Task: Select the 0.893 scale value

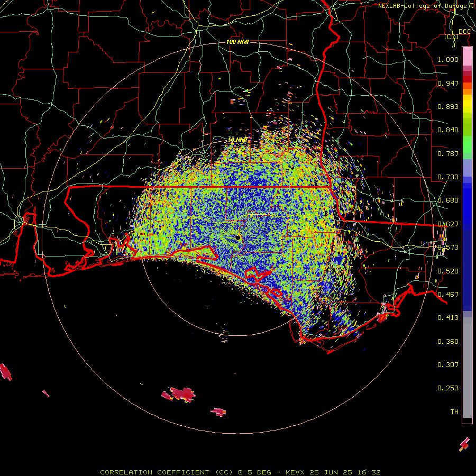Action: tap(448, 106)
